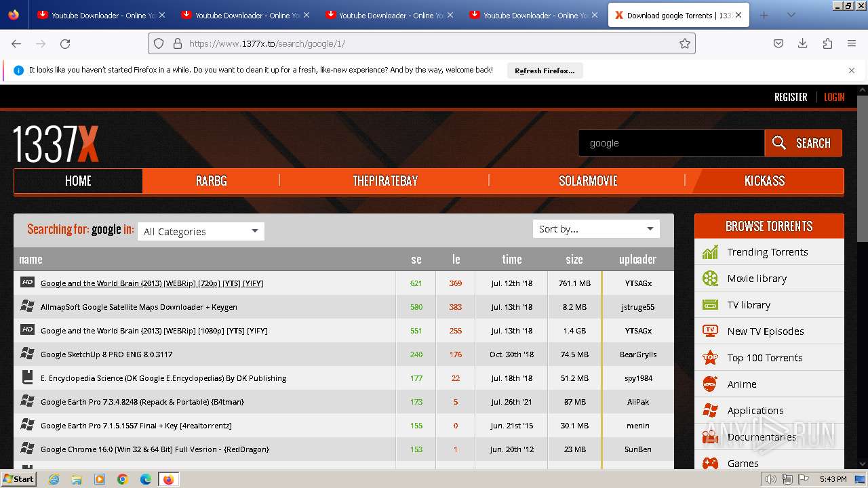
Task: Dismiss the Refresh Firefox notification bar
Action: 852,70
